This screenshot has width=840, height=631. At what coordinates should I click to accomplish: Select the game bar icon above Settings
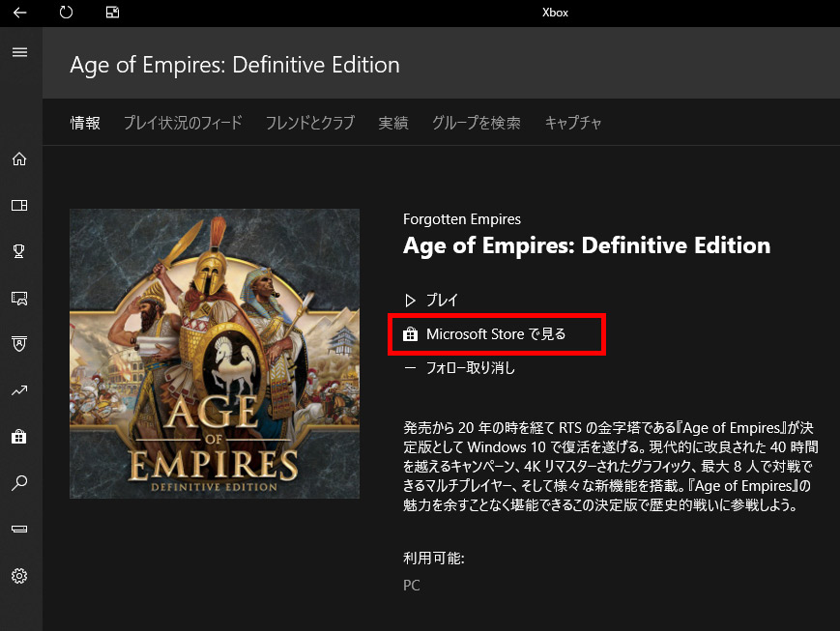coord(19,530)
